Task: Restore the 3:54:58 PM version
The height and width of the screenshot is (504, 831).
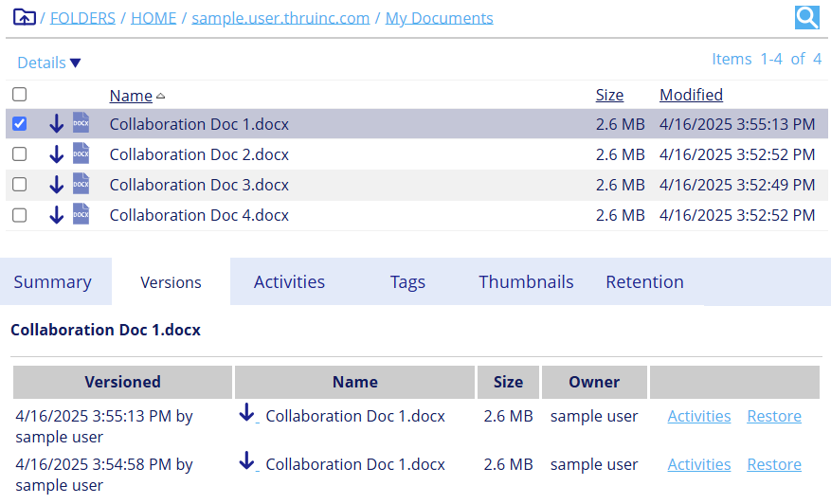Action: pyautogui.click(x=773, y=464)
